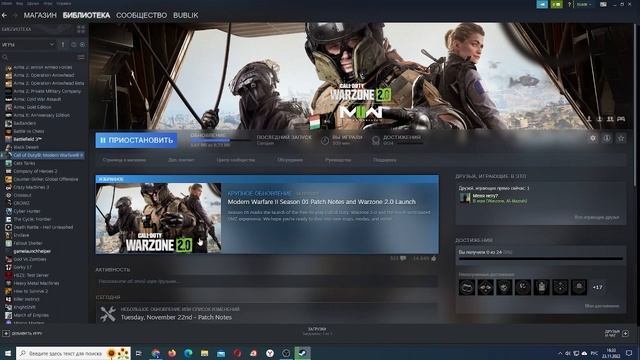Open comments bubble on the news post
This screenshot has height=360, width=640.
[403, 258]
